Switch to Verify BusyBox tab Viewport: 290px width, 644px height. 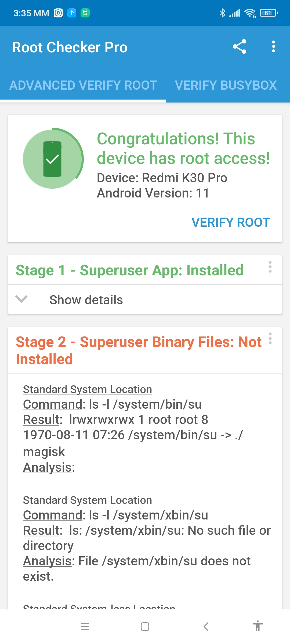tap(226, 85)
